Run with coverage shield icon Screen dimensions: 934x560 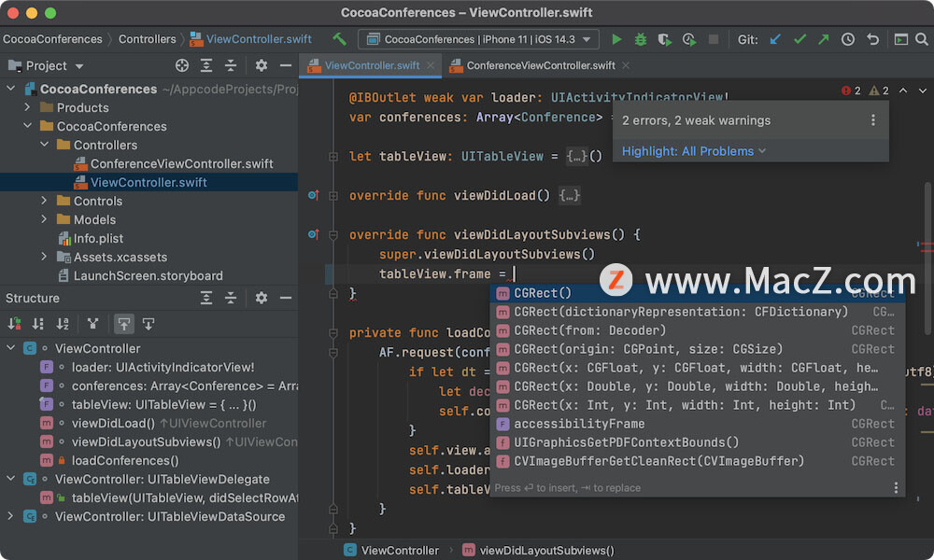pos(664,39)
